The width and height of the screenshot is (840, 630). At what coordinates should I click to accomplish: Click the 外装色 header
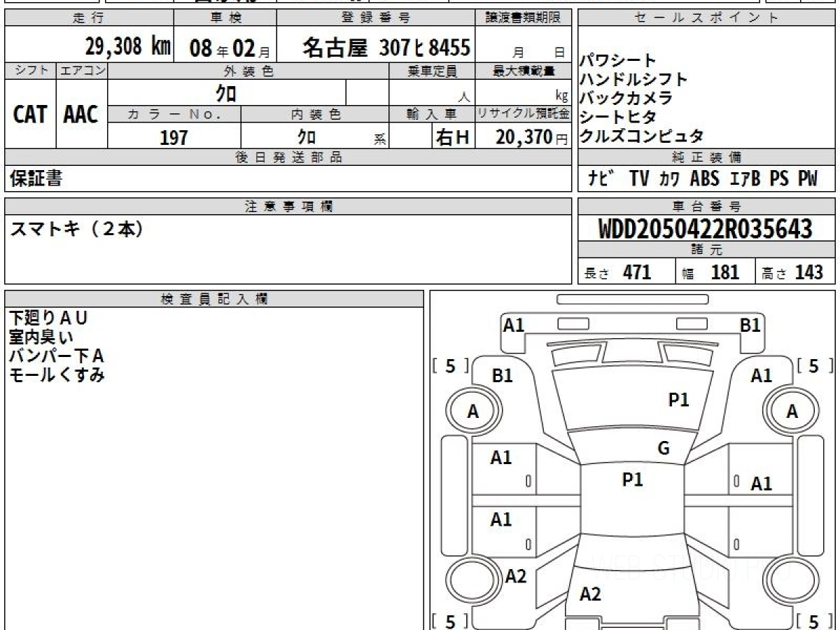coord(248,71)
